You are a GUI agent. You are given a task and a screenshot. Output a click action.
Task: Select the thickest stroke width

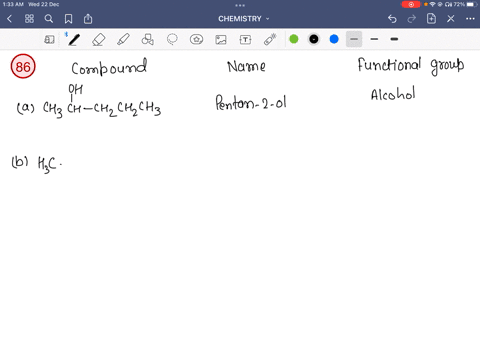point(394,39)
